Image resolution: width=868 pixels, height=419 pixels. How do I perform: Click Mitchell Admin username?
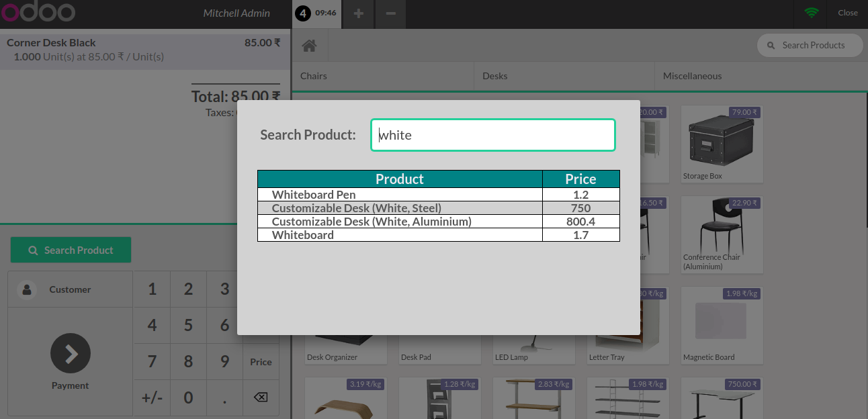(236, 13)
